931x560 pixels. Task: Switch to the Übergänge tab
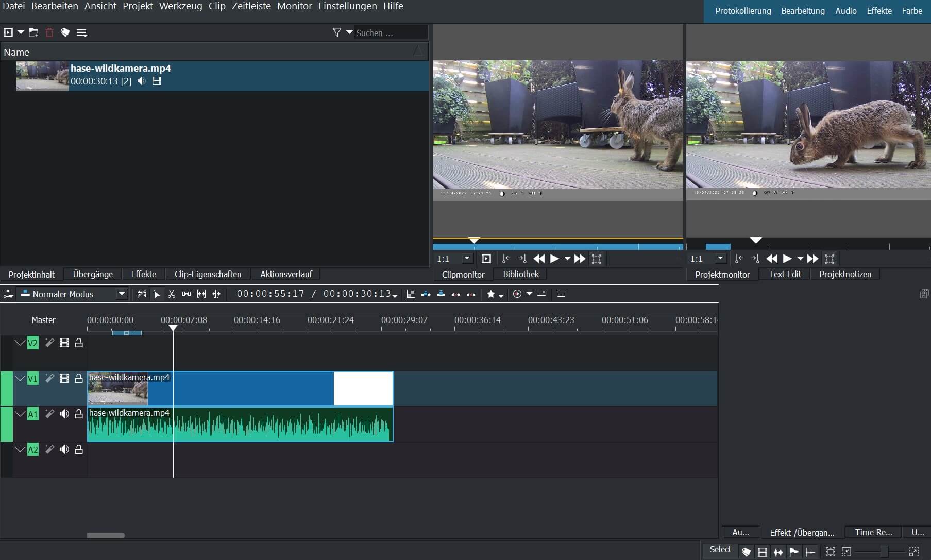pyautogui.click(x=93, y=274)
